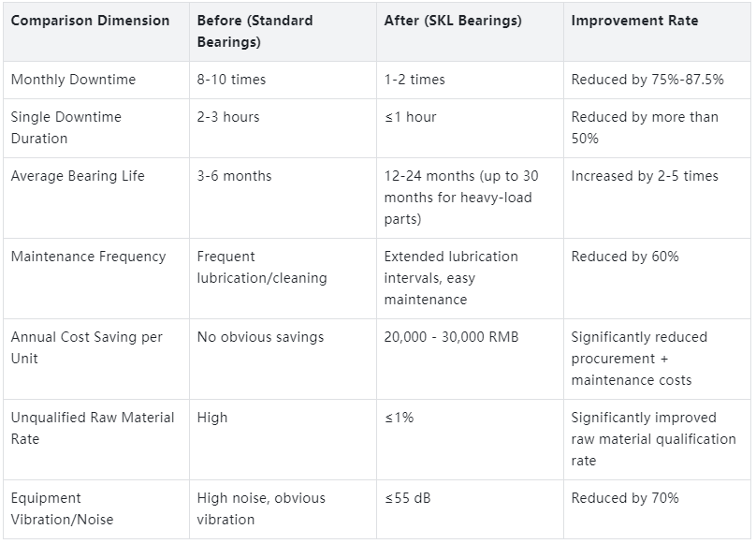Click the '≤1 hour' cell
Screen dimensions: 756x544
[410, 117]
